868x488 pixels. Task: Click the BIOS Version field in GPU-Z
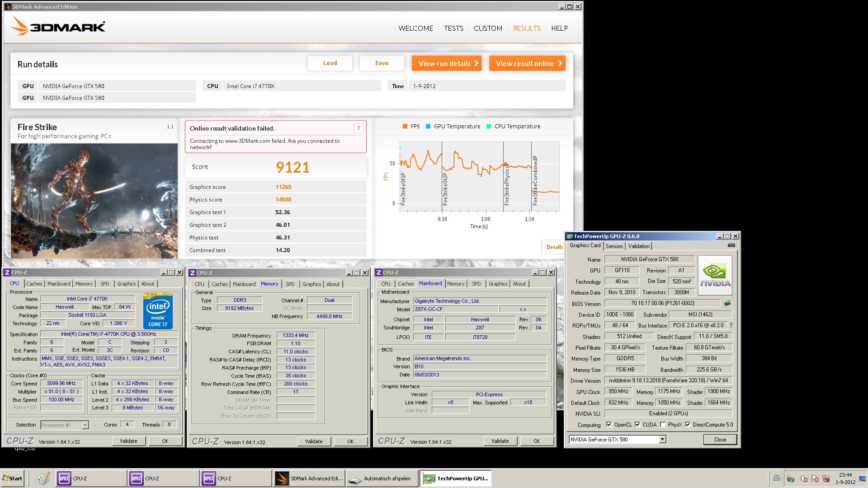pyautogui.click(x=663, y=303)
